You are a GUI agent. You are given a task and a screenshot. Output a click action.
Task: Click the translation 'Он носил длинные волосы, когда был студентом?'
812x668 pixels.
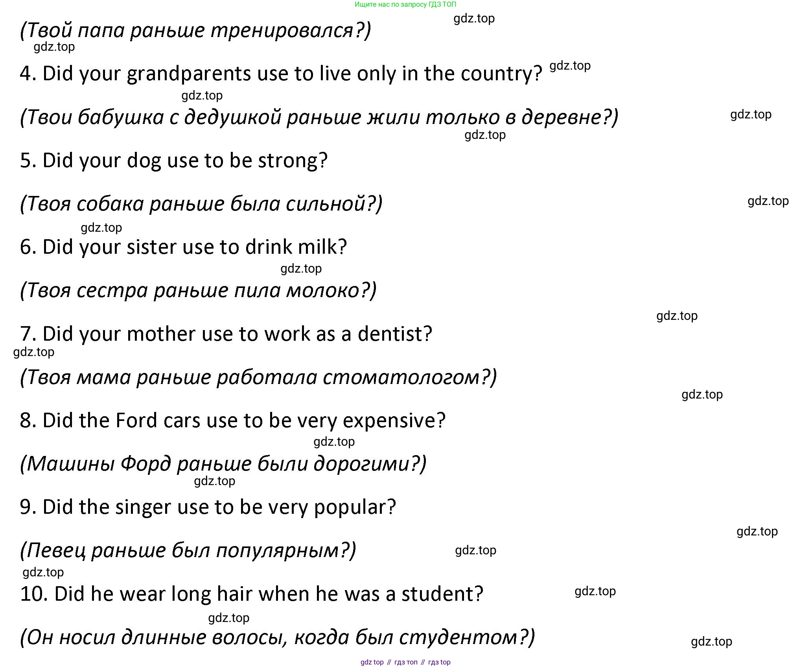(x=277, y=637)
